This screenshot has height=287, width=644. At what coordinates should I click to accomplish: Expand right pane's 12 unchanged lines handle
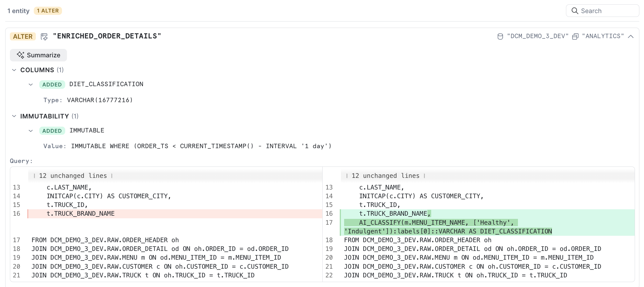click(x=386, y=176)
